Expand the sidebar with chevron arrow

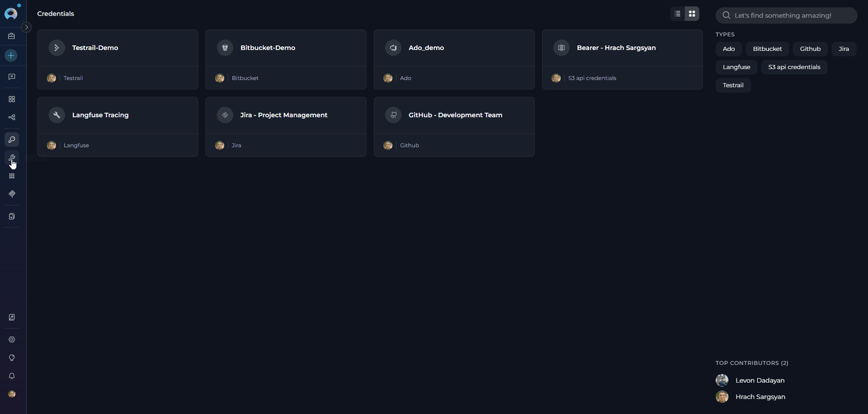pyautogui.click(x=26, y=27)
